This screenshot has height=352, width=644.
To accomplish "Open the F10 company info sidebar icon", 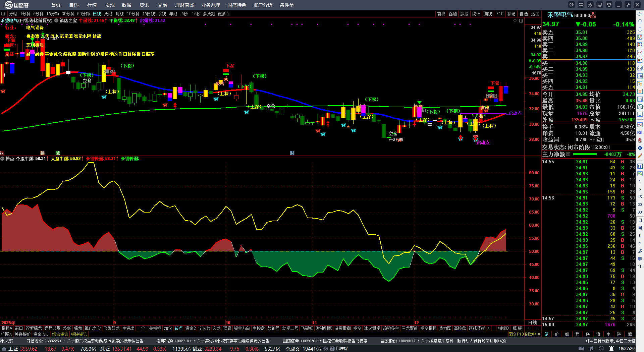I will (640, 76).
